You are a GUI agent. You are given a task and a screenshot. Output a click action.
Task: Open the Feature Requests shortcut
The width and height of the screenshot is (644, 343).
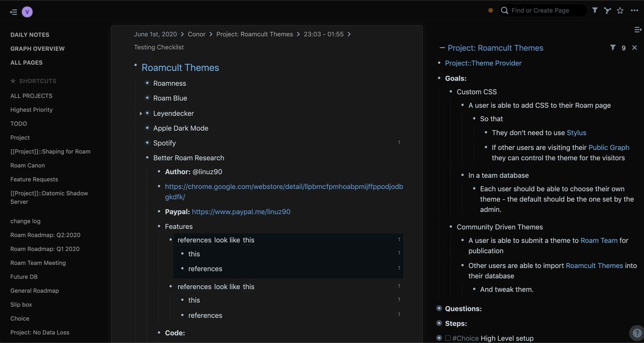(x=34, y=180)
